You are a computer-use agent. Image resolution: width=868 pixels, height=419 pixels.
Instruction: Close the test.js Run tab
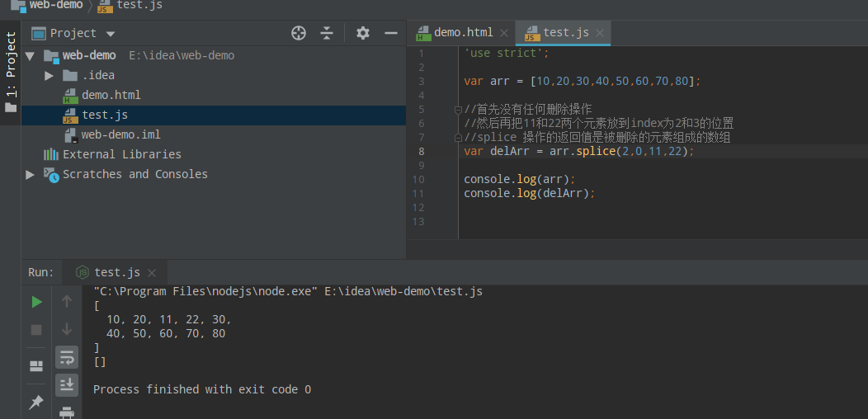(x=152, y=273)
